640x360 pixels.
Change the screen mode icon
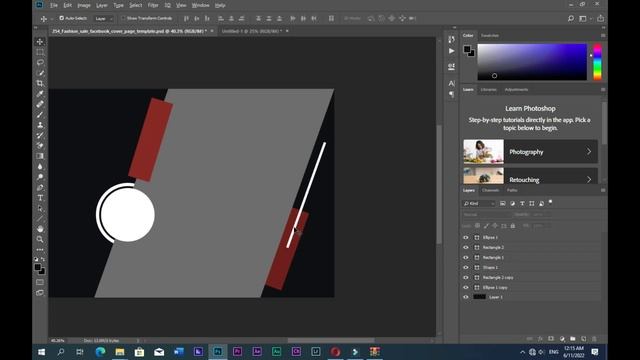tap(40, 293)
